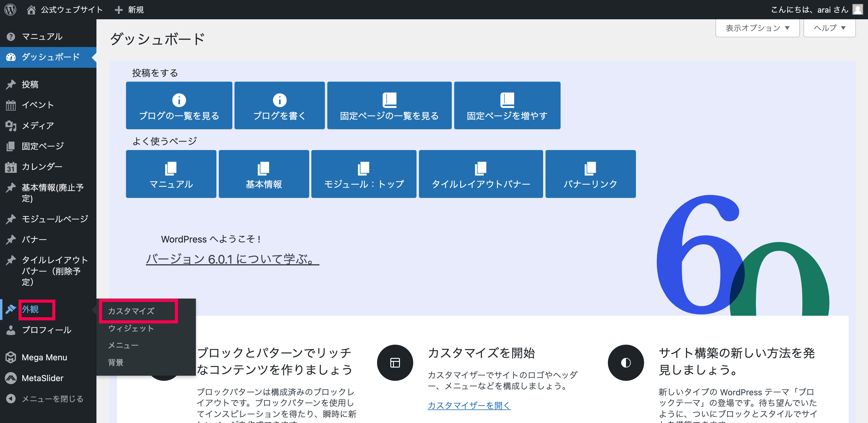Open the カスタマイザーを開く link
868x423 pixels.
(x=469, y=405)
